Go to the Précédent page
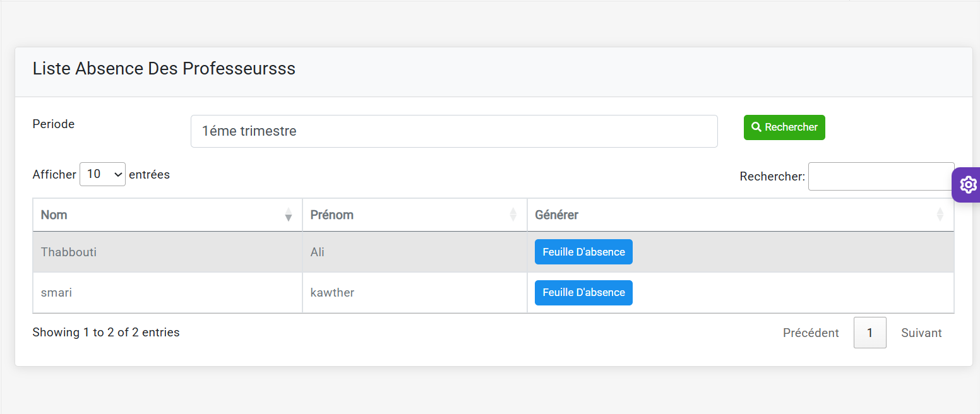Screen dimensions: 980x414 pos(811,333)
